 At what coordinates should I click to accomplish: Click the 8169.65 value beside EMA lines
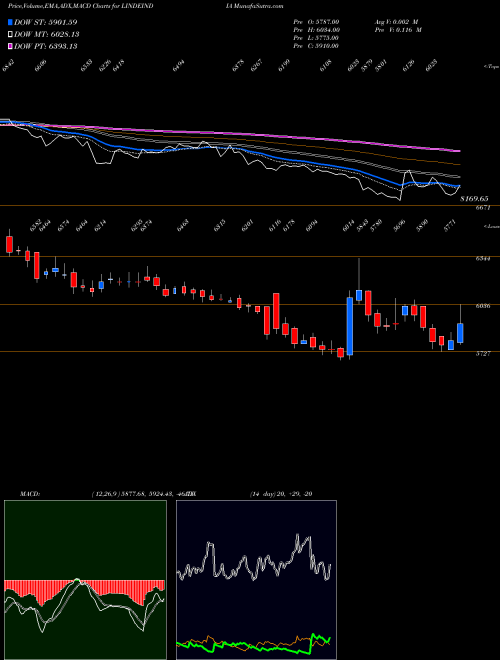point(474,198)
